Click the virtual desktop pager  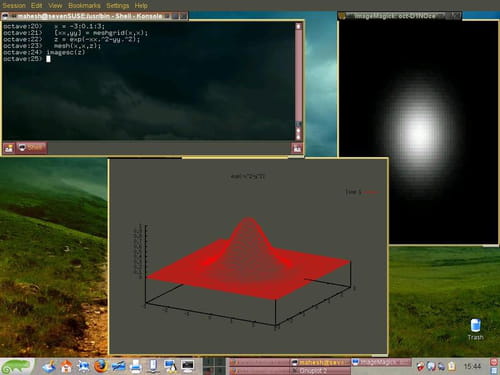click(x=215, y=366)
